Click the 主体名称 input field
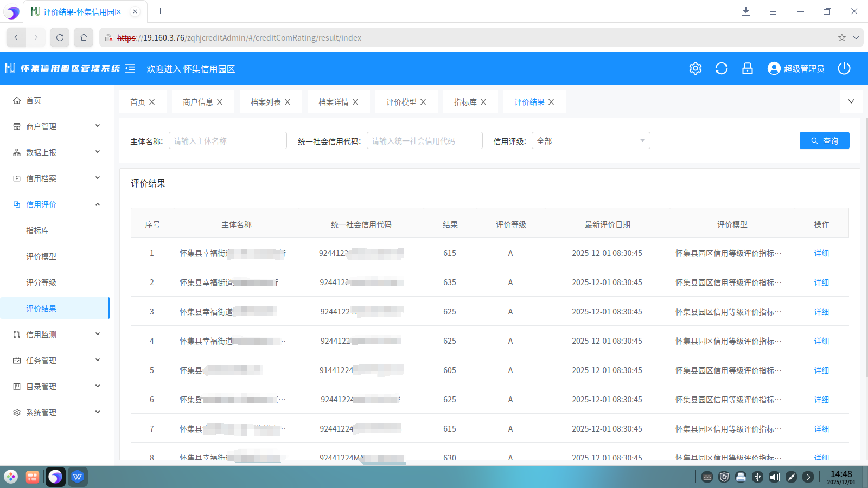The width and height of the screenshot is (868, 488). [x=227, y=141]
